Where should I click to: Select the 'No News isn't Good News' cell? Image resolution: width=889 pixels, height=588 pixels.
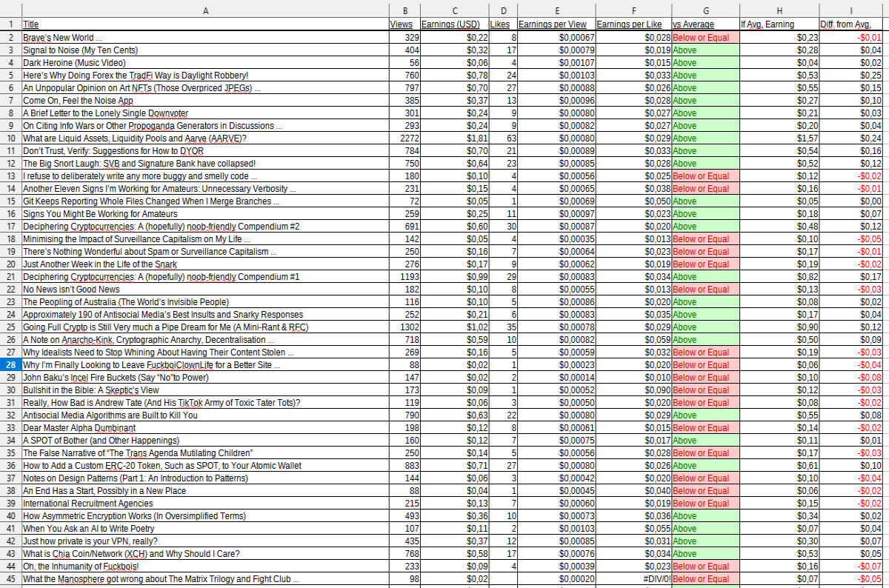205,289
